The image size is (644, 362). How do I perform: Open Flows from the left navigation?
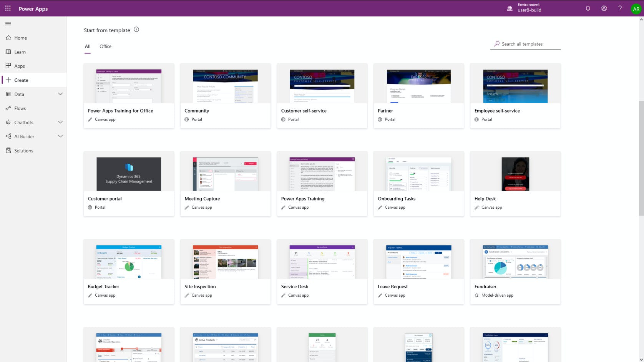click(x=20, y=108)
